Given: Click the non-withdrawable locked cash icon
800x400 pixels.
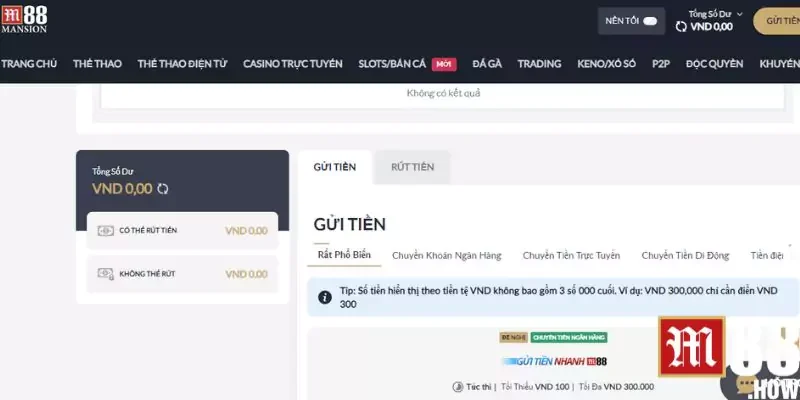Looking at the screenshot, I should [x=105, y=273].
